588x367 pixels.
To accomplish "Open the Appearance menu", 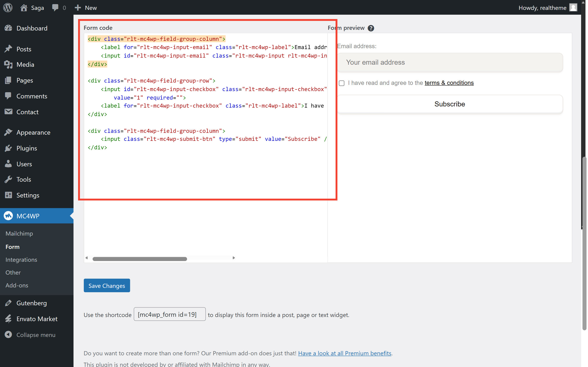I will [x=33, y=132].
